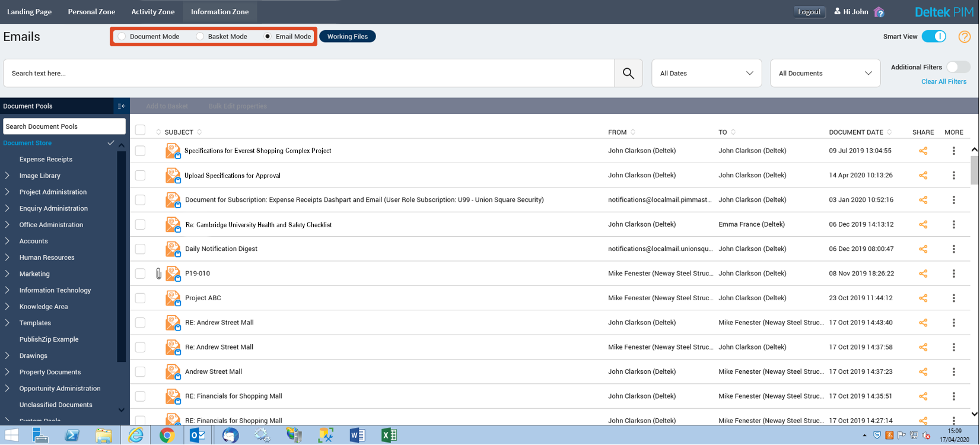This screenshot has width=980, height=445.
Task: Sort by the FROM column arrows
Action: [x=633, y=132]
